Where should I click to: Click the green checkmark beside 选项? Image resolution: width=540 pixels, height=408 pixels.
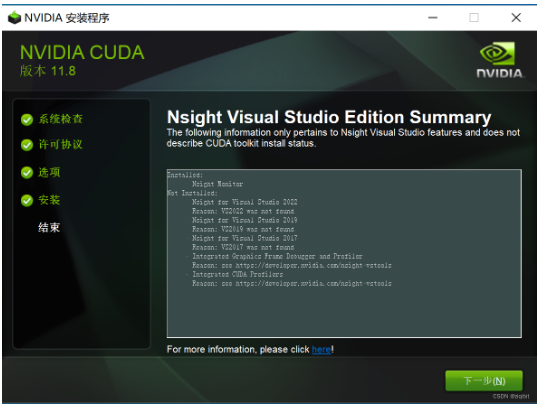pyautogui.click(x=27, y=172)
